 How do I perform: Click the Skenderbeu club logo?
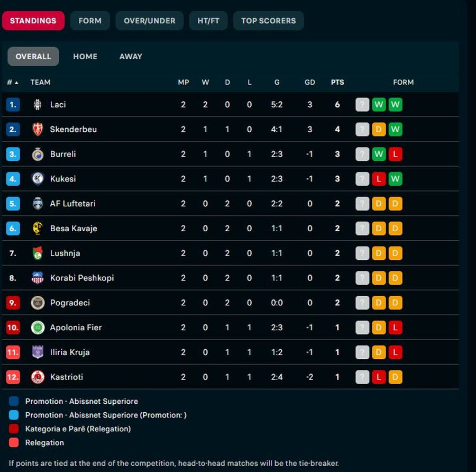click(38, 130)
